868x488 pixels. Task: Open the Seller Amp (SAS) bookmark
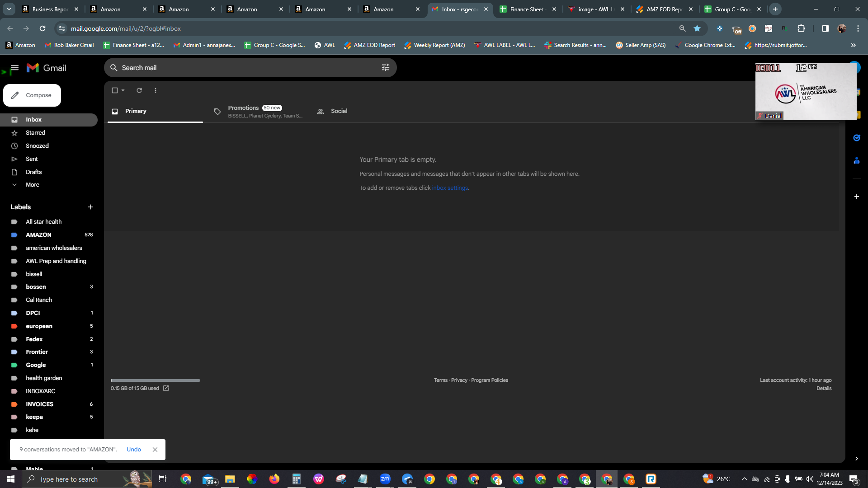[641, 45]
